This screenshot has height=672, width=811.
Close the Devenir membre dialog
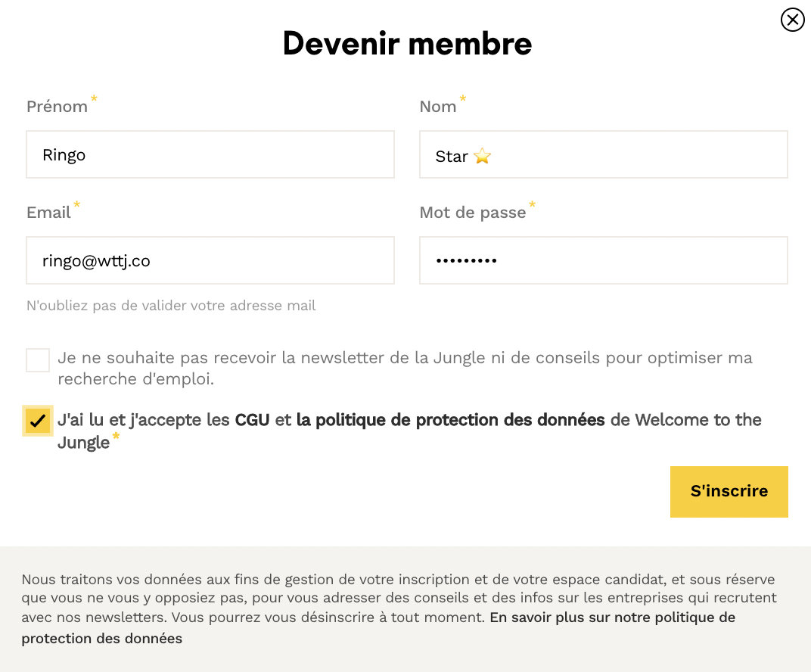(792, 20)
